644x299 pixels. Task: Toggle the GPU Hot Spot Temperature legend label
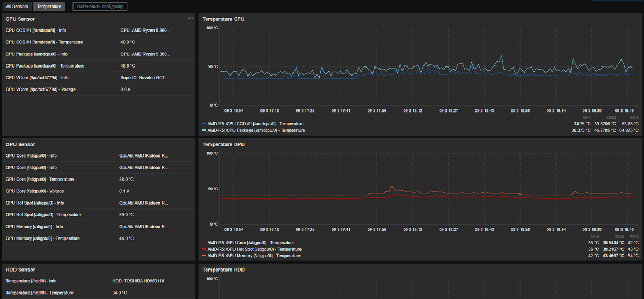pos(251,249)
